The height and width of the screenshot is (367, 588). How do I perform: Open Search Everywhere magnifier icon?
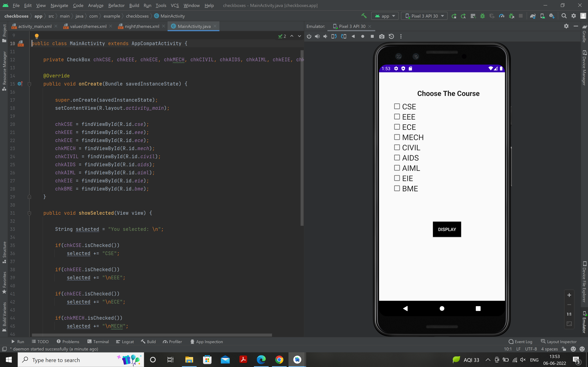564,16
